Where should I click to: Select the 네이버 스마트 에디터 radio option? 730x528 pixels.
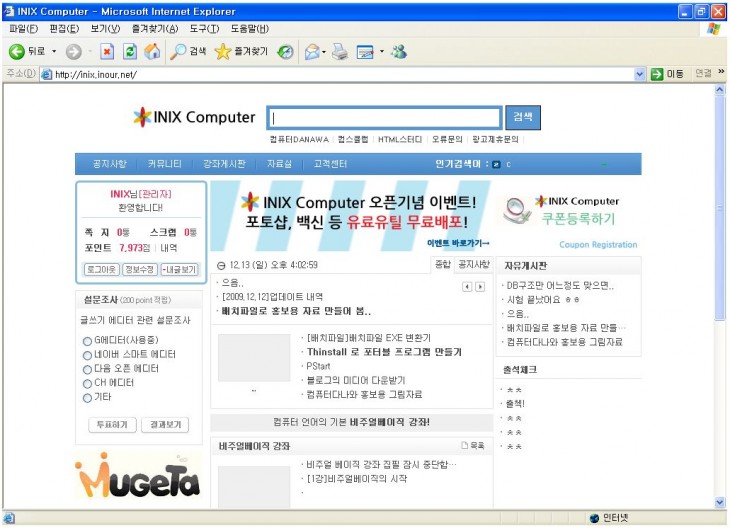(x=87, y=354)
